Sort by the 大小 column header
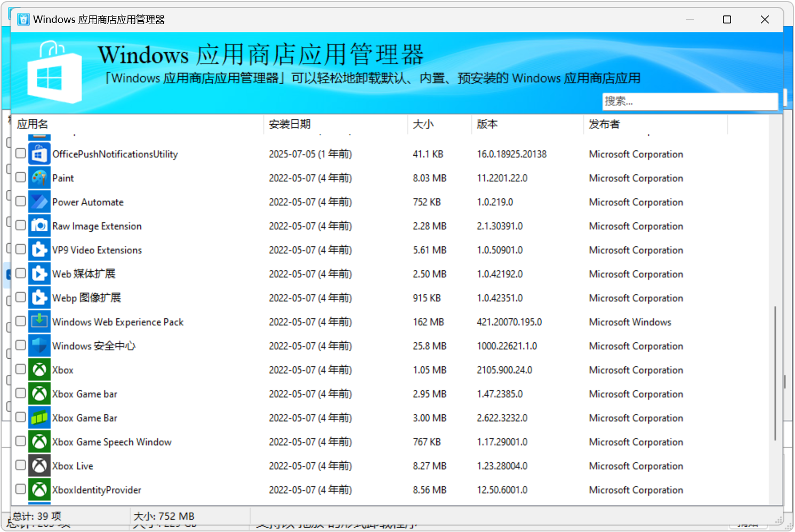 [x=440, y=124]
